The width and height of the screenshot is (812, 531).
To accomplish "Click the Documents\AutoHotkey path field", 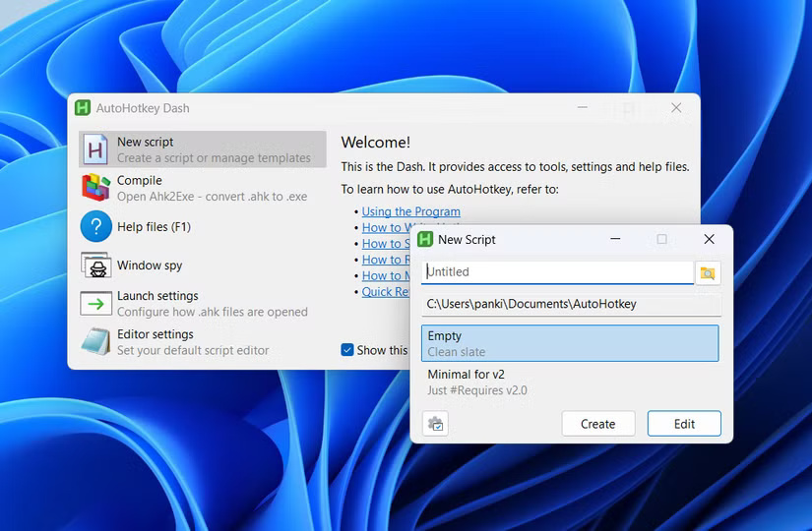I will tap(571, 305).
